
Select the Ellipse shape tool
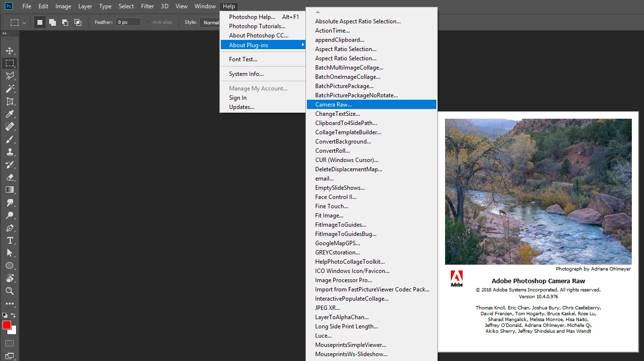[10, 266]
